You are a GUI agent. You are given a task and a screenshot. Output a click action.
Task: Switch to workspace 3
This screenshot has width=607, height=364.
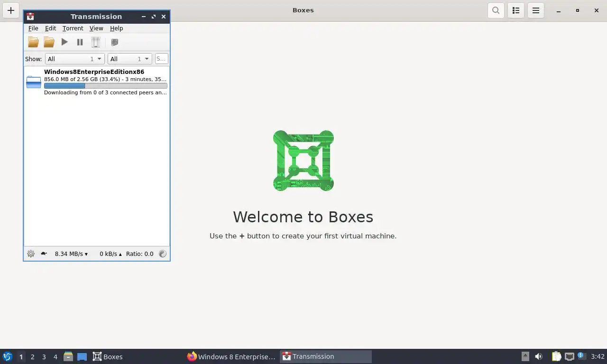coord(44,357)
